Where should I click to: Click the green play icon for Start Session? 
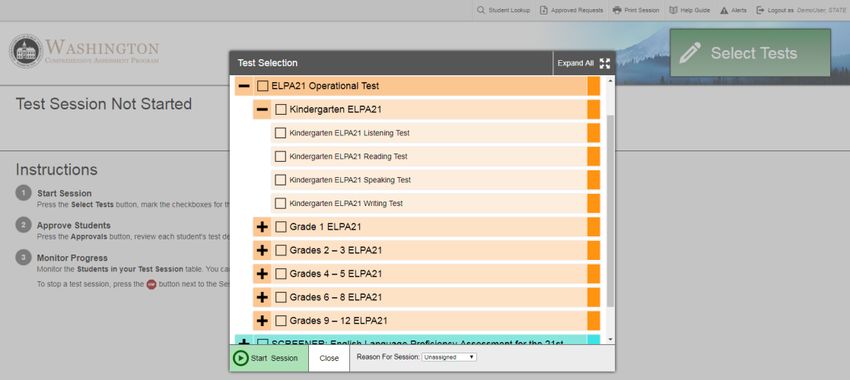(240, 358)
